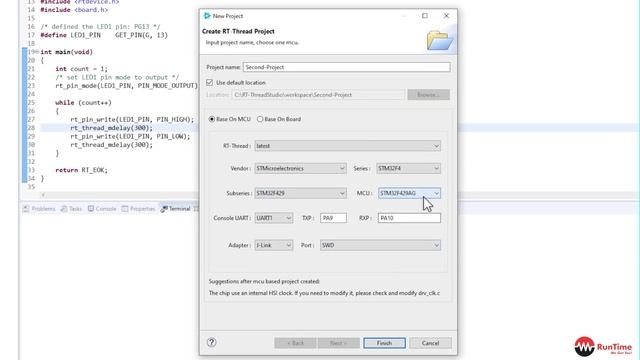640x360 pixels.
Task: Open the Subseries dropdown showing STM32F429
Action: (x=300, y=193)
